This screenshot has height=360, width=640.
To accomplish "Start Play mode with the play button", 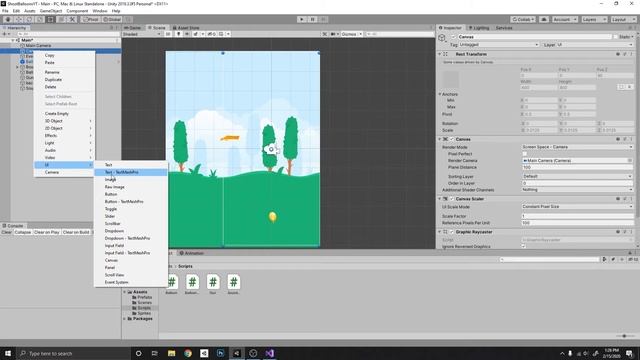I will (302, 19).
